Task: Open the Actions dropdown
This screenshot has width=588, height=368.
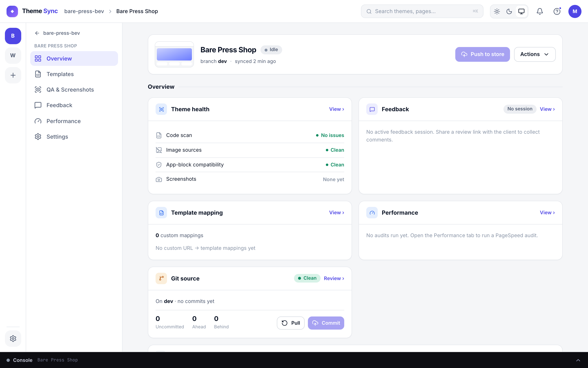Action: point(535,54)
